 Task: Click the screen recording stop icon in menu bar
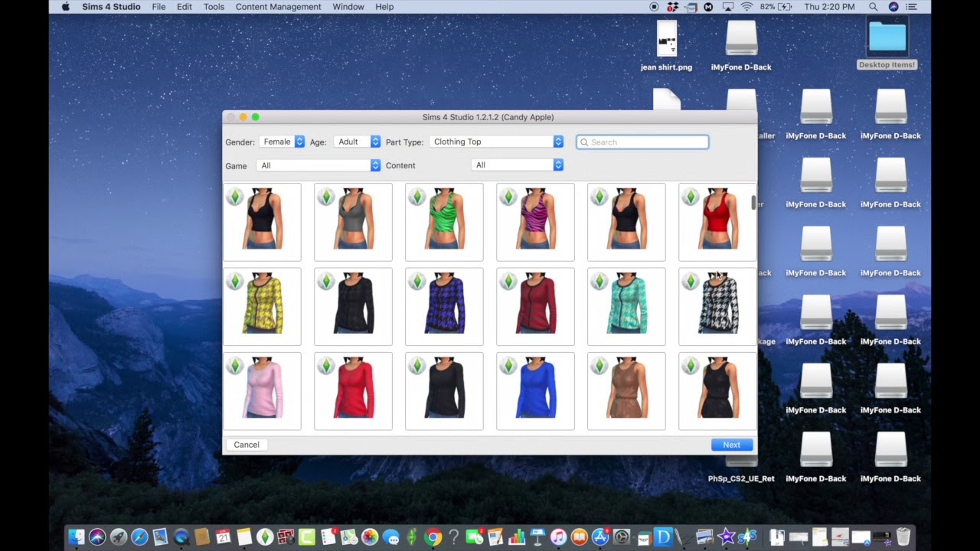[x=654, y=7]
